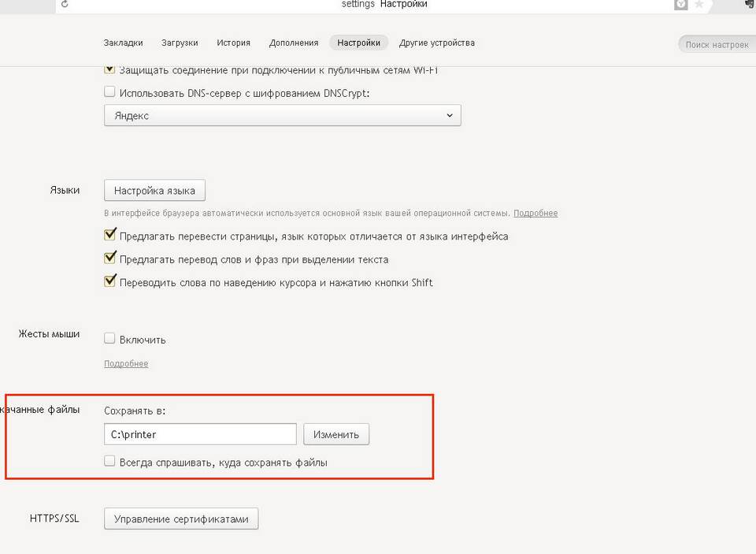Reload the settings page
This screenshot has width=756, height=554.
coord(65,4)
